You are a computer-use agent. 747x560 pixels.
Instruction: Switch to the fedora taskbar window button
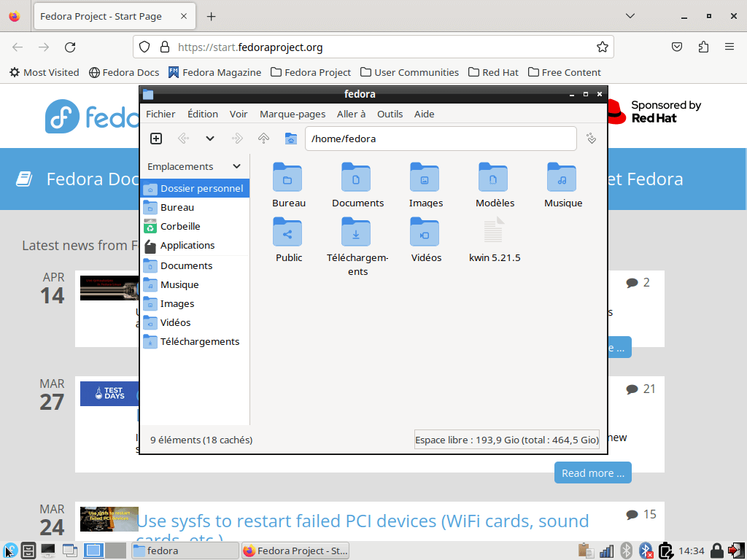185,551
